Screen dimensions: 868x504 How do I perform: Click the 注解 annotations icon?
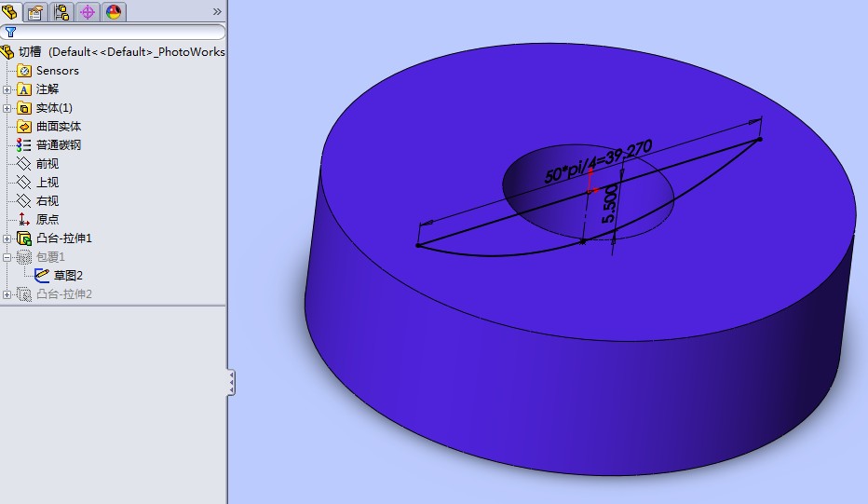(24, 89)
